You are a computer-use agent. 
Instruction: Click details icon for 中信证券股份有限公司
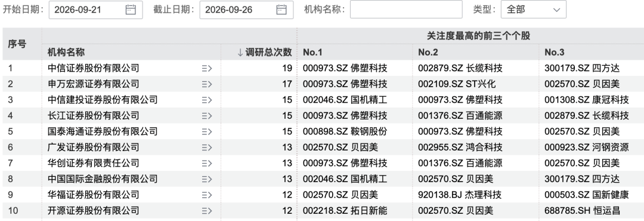coord(206,68)
